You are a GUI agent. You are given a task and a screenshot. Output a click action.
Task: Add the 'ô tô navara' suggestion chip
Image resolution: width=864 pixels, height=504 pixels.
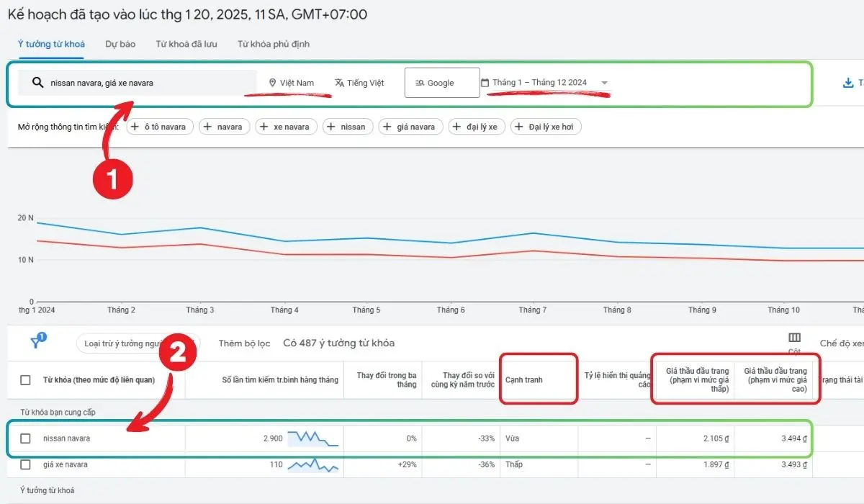point(157,127)
